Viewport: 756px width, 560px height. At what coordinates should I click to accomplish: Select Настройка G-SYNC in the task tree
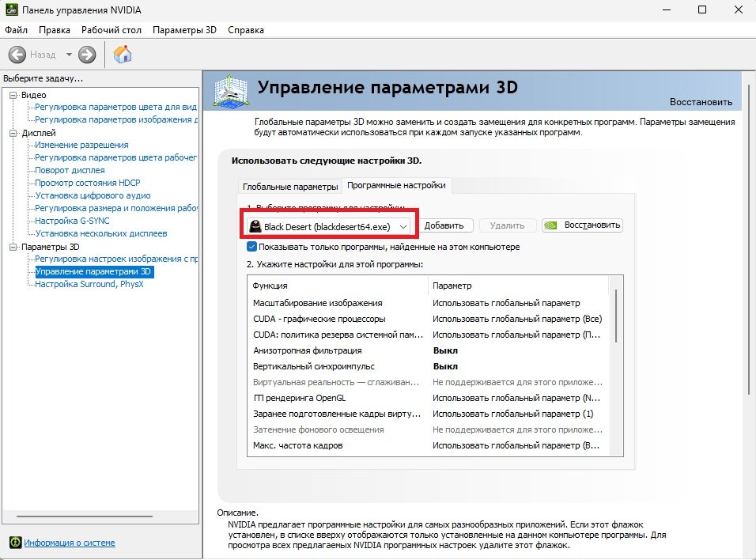coord(72,221)
